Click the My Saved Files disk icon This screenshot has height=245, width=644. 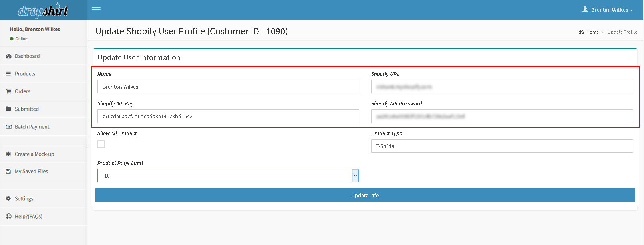coord(8,171)
